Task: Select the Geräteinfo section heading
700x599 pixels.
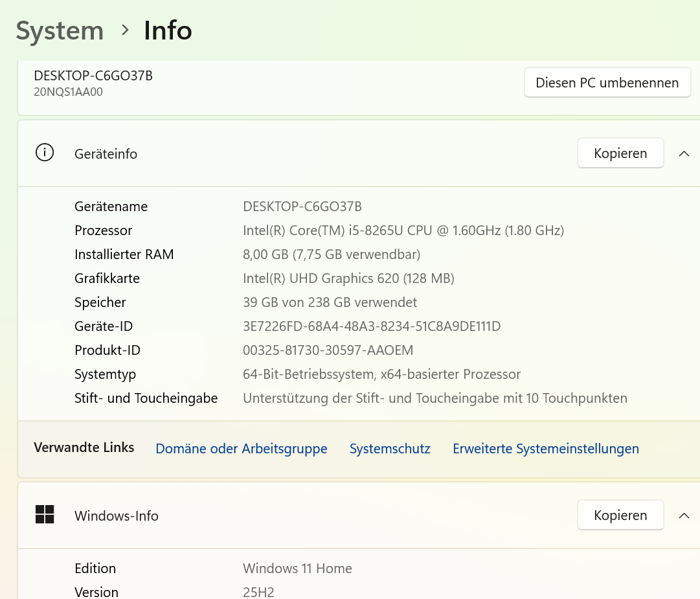Action: tap(106, 153)
